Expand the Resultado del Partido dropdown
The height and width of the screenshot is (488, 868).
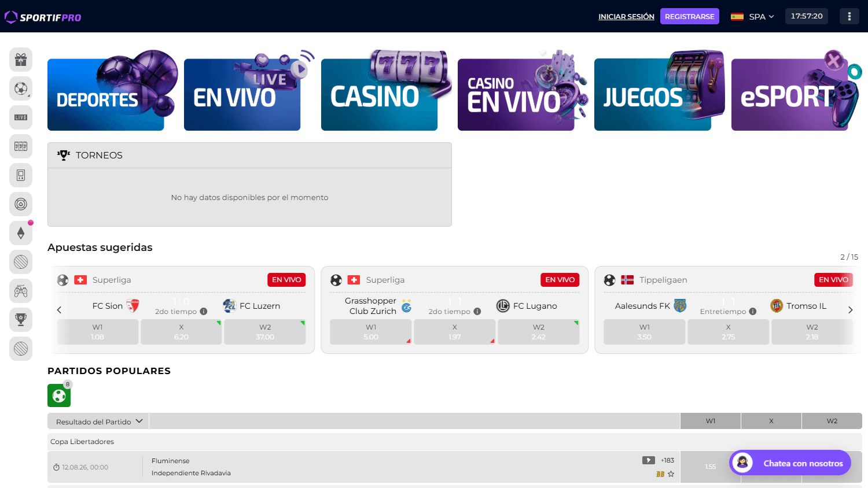[98, 422]
